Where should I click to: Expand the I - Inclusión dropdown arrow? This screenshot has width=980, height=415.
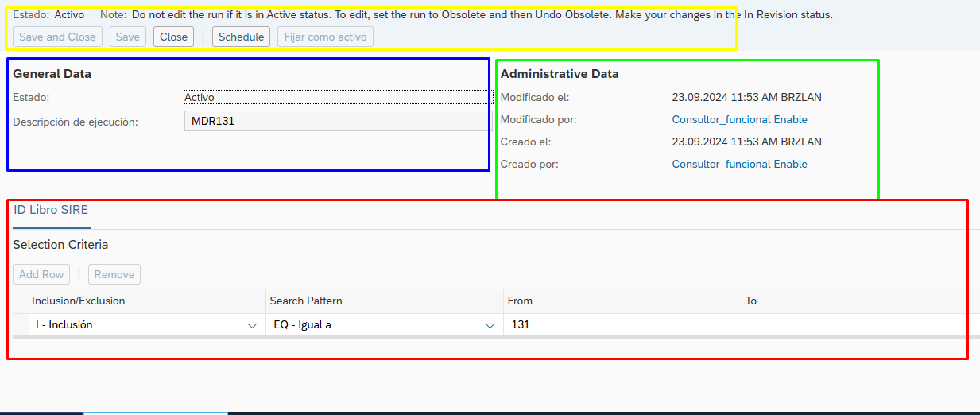252,325
